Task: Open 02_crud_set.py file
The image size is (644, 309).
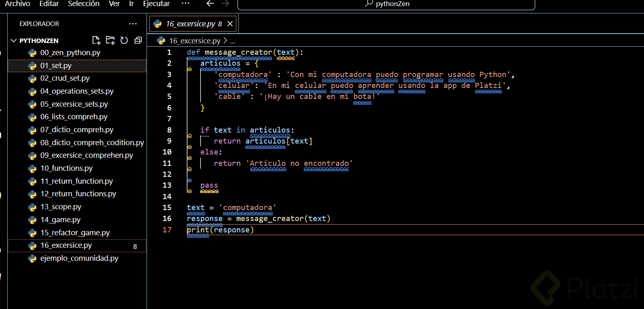Action: pyautogui.click(x=77, y=78)
